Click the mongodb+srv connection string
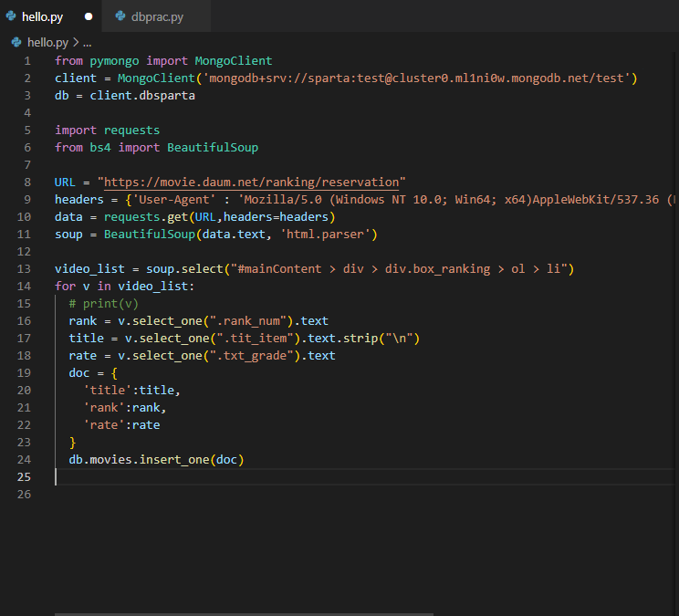The image size is (679, 616). [416, 78]
